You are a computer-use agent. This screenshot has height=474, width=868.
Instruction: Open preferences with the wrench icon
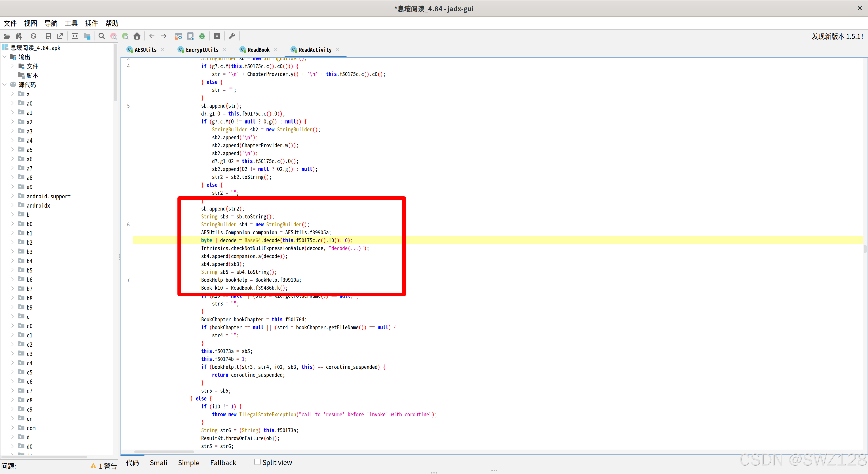pos(232,36)
